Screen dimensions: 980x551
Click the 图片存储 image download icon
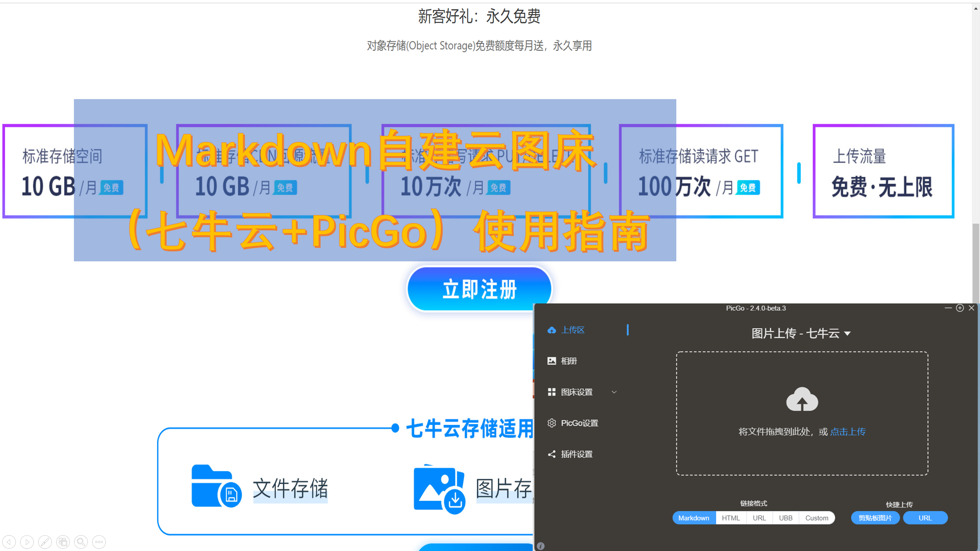click(x=439, y=489)
